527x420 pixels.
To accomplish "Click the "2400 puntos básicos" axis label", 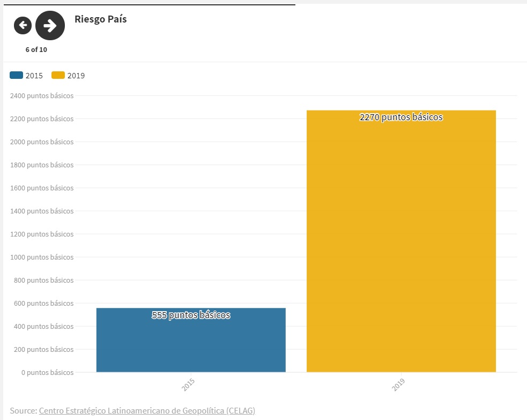I will coord(42,96).
